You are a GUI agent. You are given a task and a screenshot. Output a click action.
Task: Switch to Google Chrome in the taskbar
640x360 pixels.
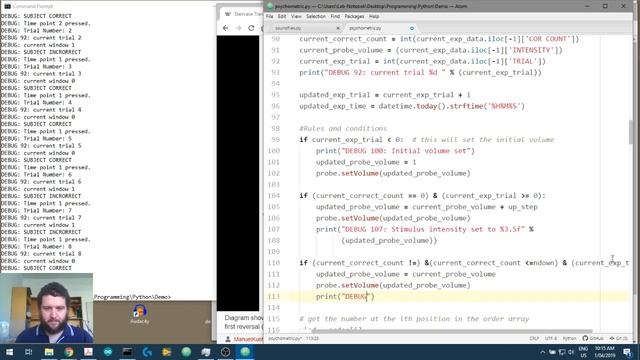click(x=69, y=352)
